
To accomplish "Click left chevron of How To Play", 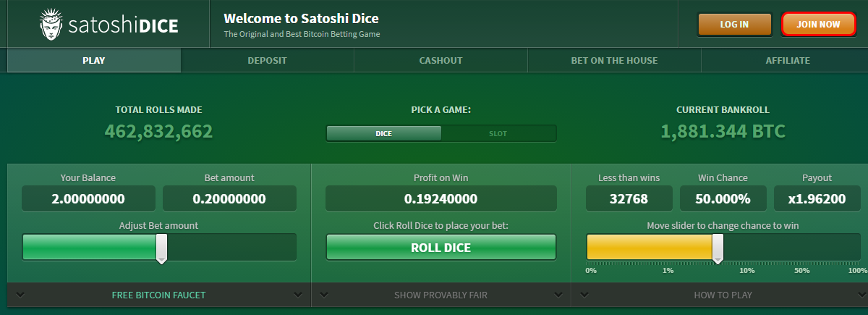I will click(584, 295).
